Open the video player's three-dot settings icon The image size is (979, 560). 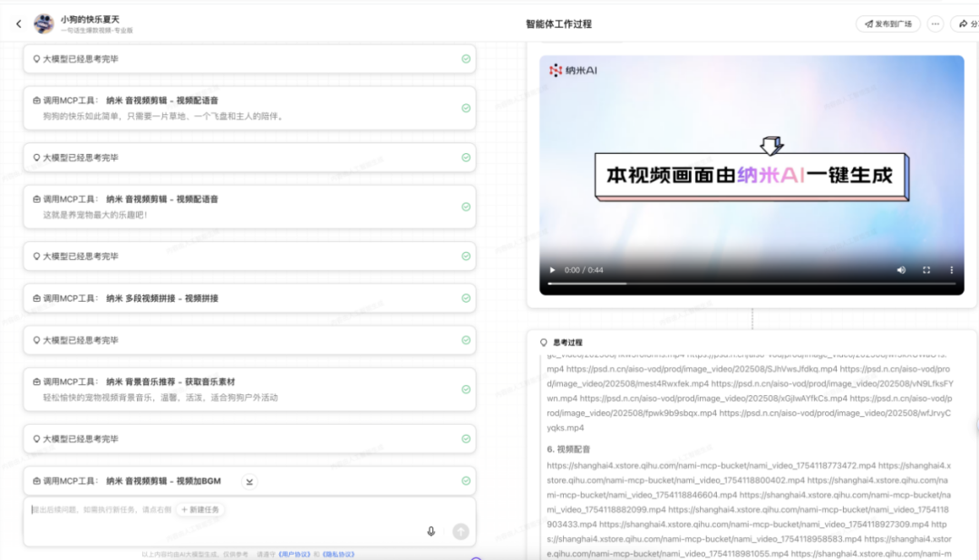pos(951,269)
